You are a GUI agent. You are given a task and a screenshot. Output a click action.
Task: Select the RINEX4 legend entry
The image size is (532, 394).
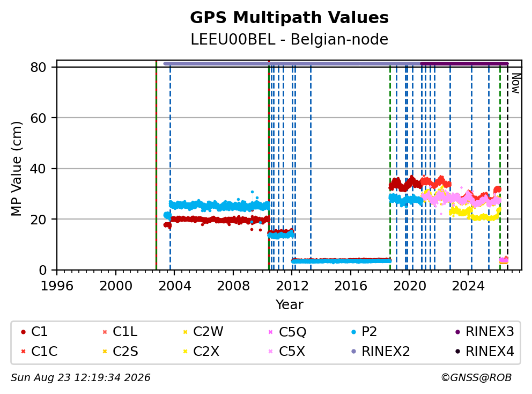tap(484, 351)
